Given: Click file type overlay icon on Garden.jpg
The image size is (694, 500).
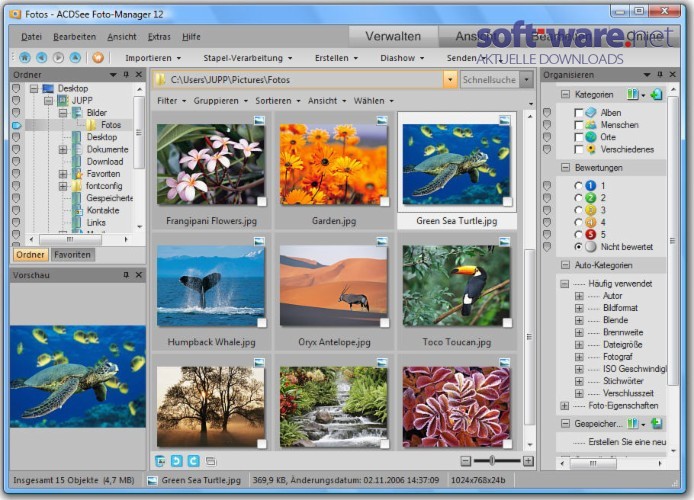Looking at the screenshot, I should (x=382, y=120).
